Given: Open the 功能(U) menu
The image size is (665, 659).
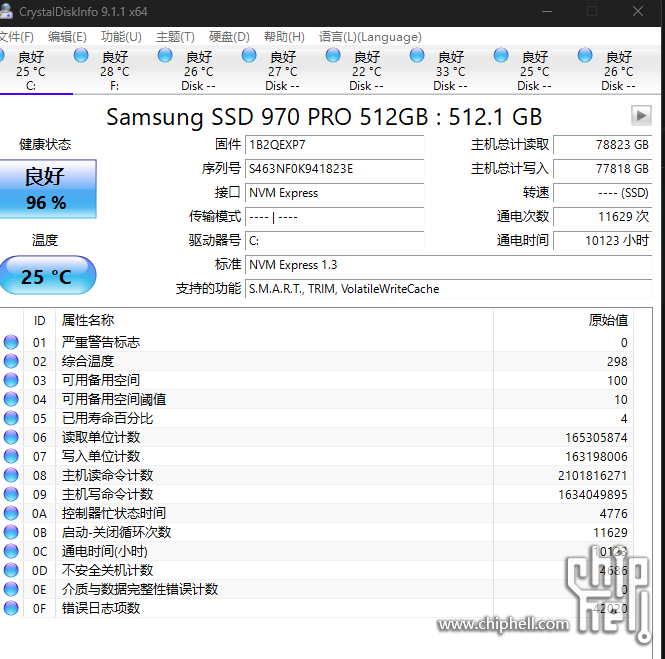Looking at the screenshot, I should click(x=121, y=37).
